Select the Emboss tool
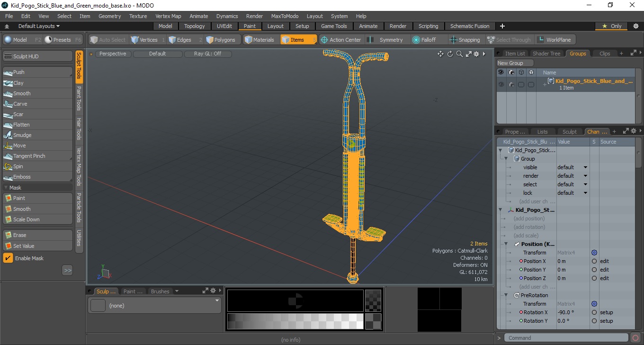Image resolution: width=644 pixels, height=345 pixels. (38, 177)
